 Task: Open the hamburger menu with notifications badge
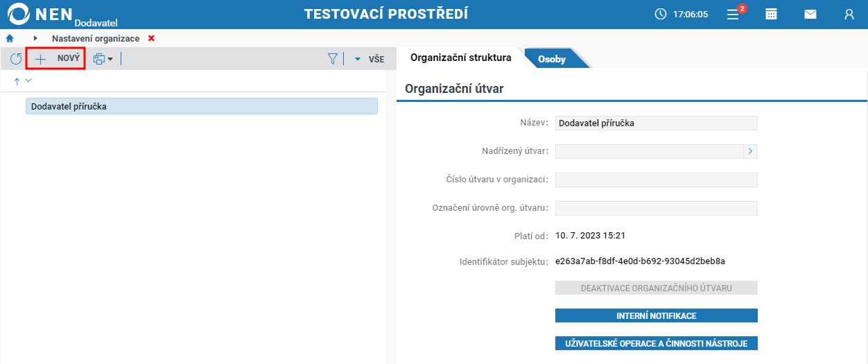coord(733,15)
